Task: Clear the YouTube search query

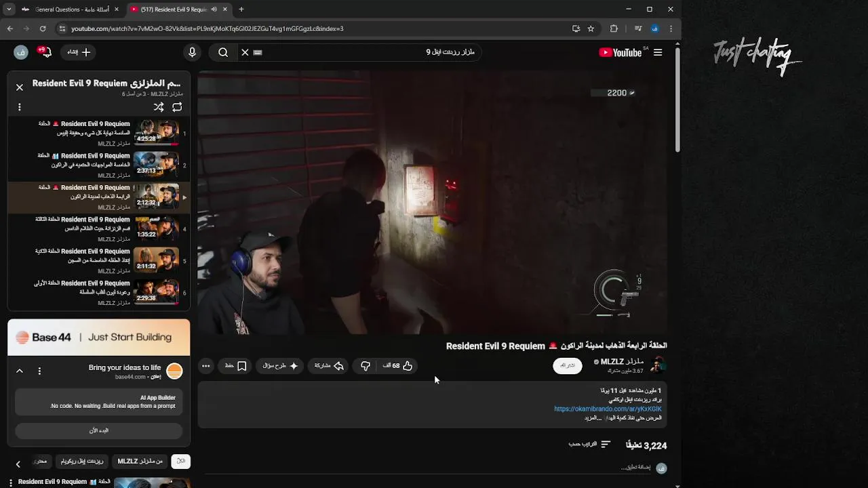Action: 245,52
